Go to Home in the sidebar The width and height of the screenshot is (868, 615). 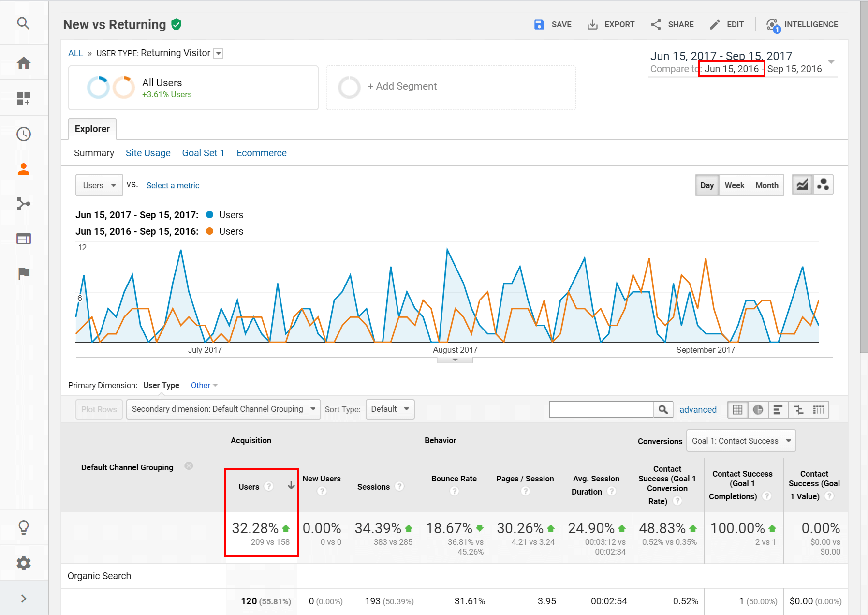pyautogui.click(x=23, y=63)
